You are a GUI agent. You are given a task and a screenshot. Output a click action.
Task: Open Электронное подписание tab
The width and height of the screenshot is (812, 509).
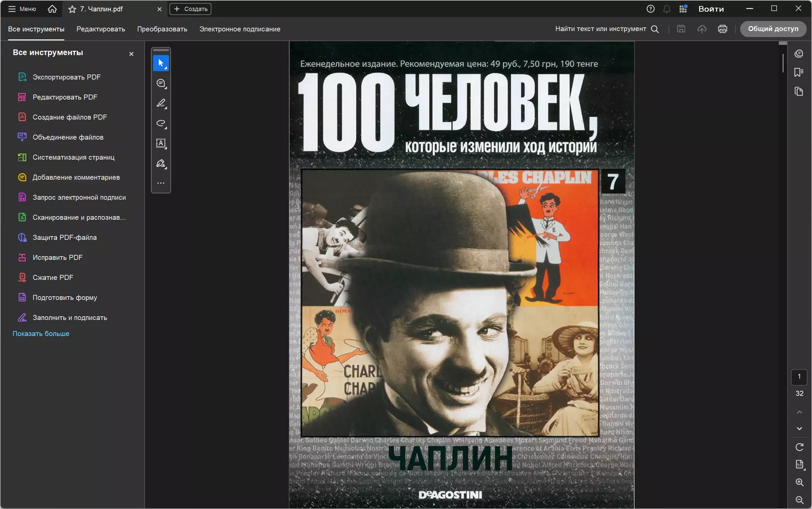(240, 29)
